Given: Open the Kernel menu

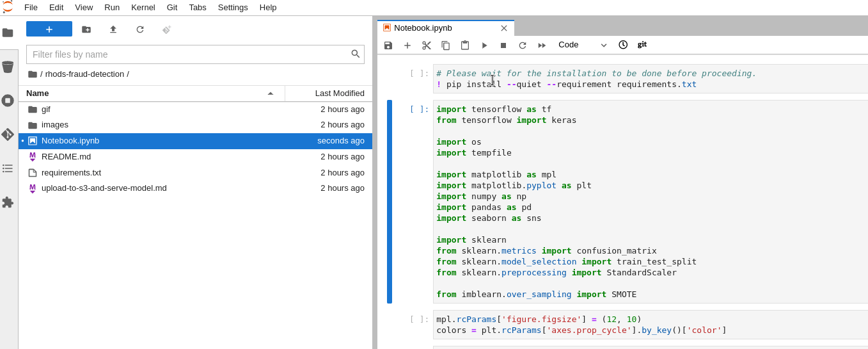Looking at the screenshot, I should [x=143, y=7].
